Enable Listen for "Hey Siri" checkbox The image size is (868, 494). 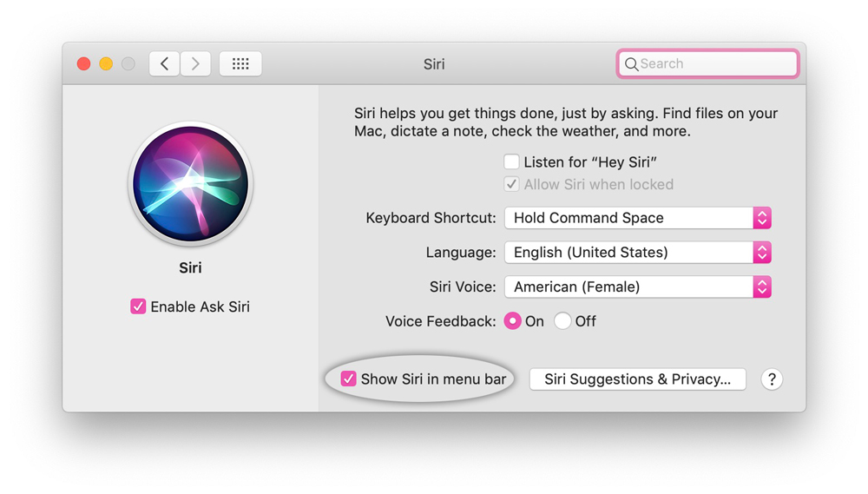click(511, 161)
